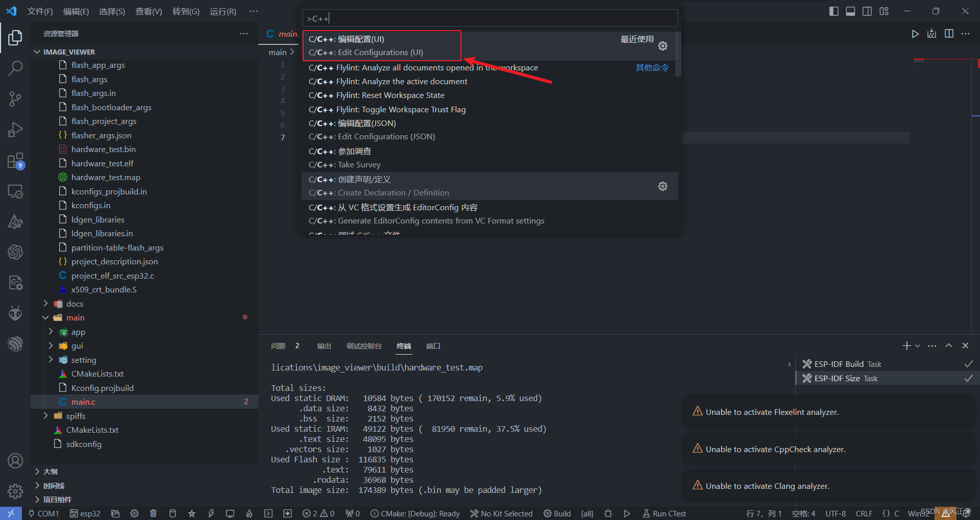980x520 pixels.
Task: Switch to the 调试控制台 tab
Action: click(x=364, y=346)
